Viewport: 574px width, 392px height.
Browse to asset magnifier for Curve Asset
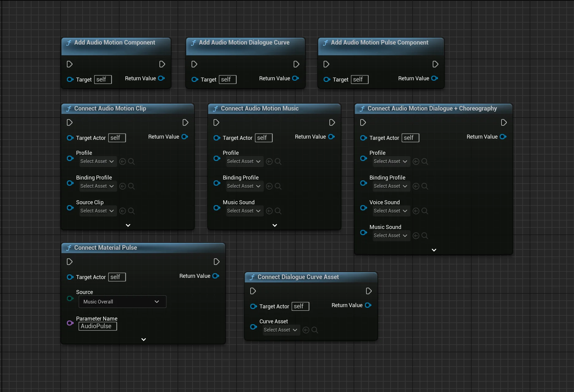pos(315,330)
